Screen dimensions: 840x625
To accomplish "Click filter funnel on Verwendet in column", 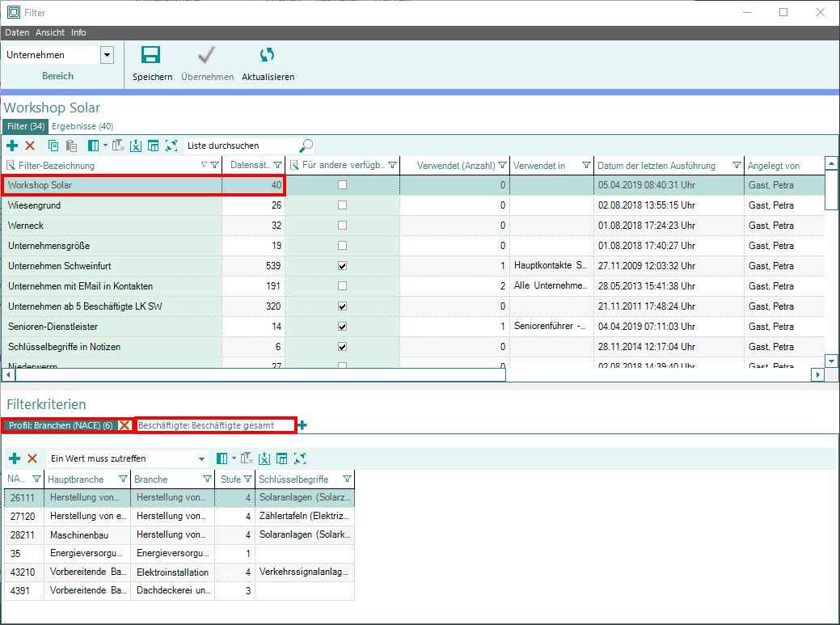I will pyautogui.click(x=586, y=166).
